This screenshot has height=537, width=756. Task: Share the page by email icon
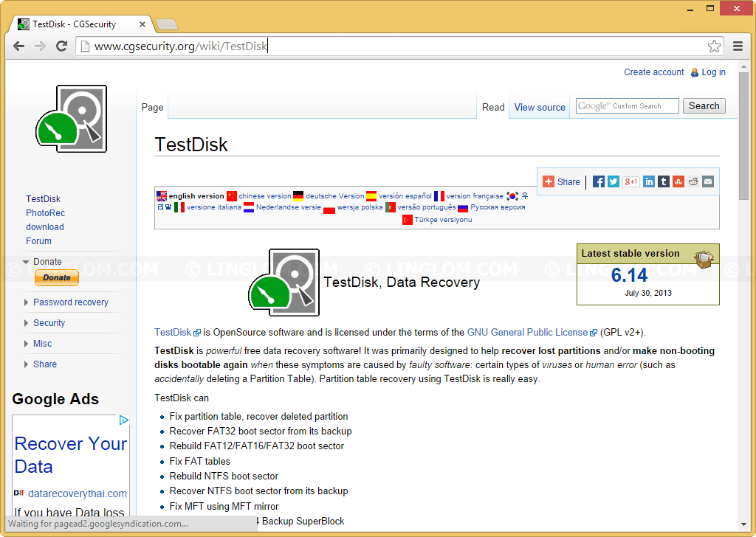(x=708, y=181)
